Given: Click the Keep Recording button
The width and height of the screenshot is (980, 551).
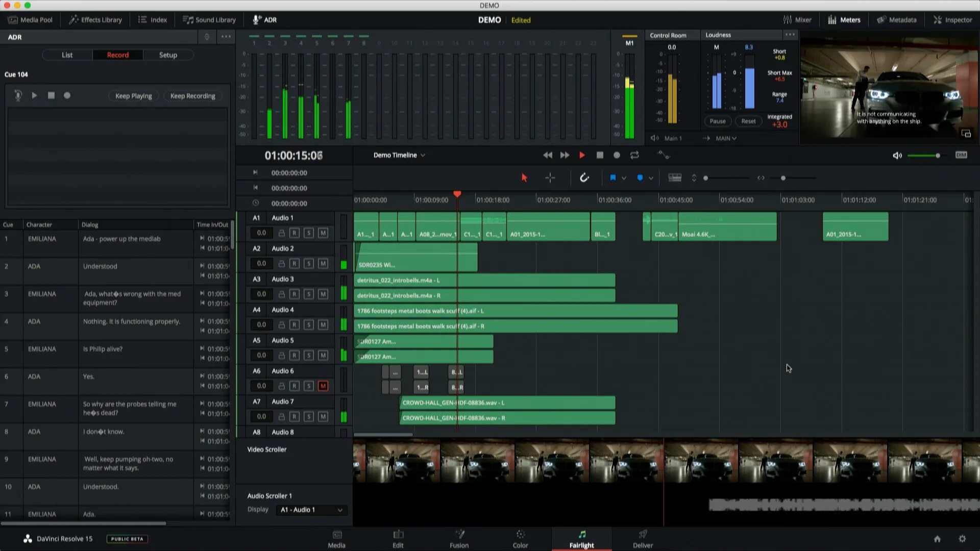Looking at the screenshot, I should pyautogui.click(x=192, y=96).
